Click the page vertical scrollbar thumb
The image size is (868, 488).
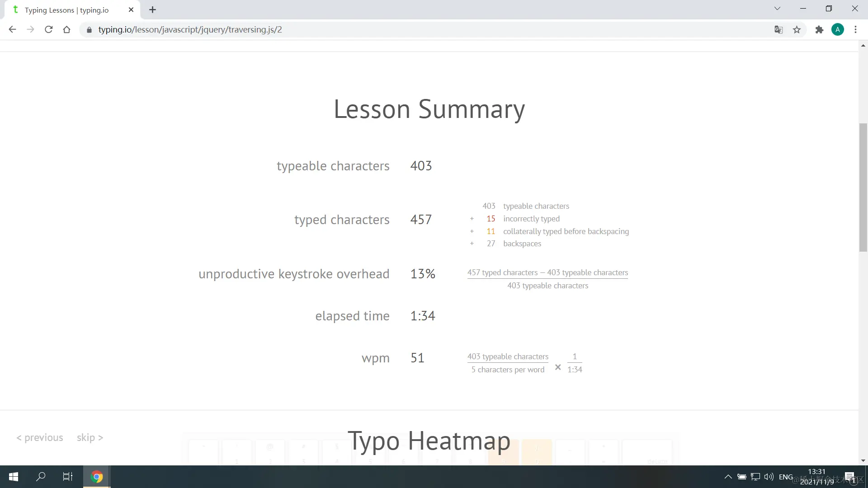click(x=863, y=187)
